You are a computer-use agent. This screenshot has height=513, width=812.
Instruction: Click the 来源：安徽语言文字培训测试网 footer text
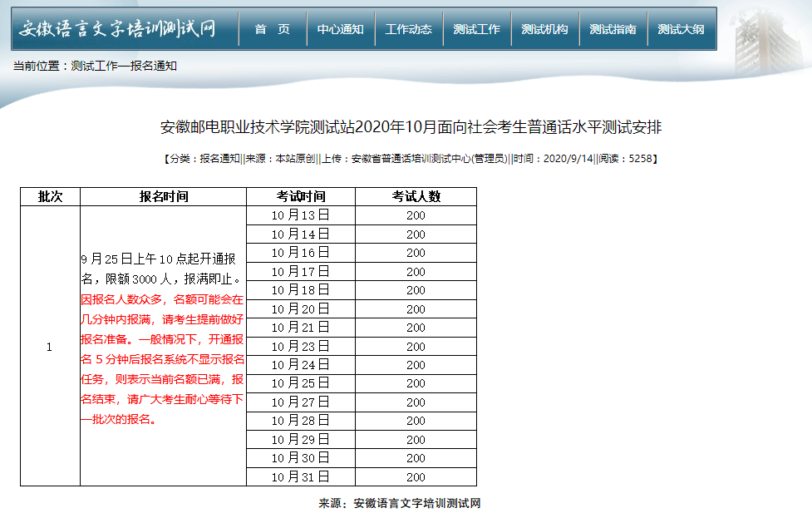(399, 503)
